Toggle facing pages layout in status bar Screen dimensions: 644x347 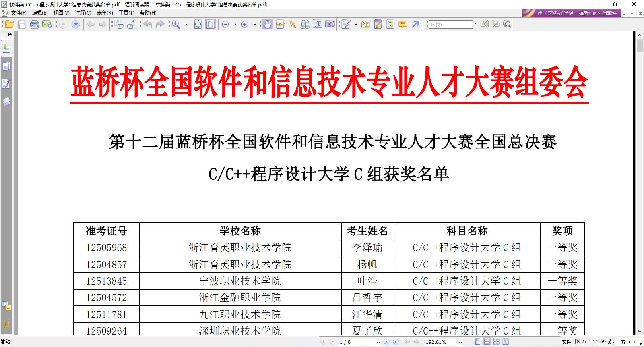tap(496, 342)
